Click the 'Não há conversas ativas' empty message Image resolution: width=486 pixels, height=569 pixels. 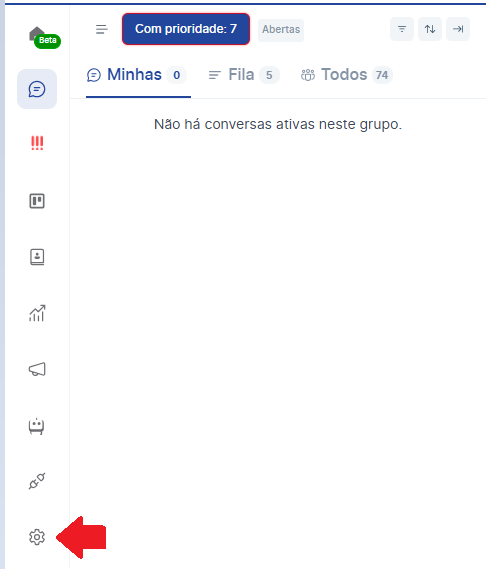coord(278,124)
